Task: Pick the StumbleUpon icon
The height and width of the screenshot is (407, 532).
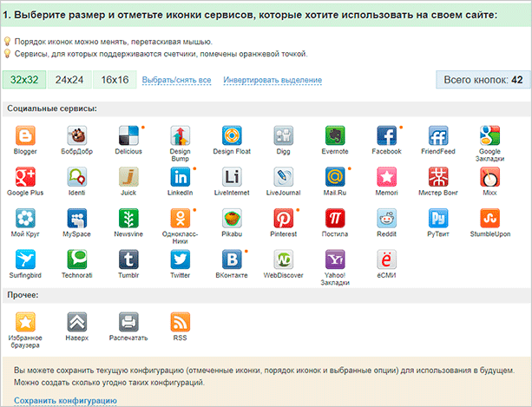Action: point(489,218)
